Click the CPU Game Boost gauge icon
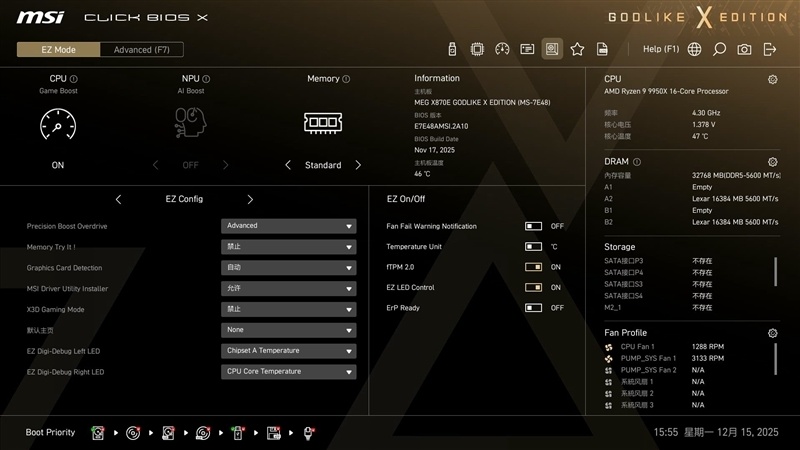Image resolution: width=800 pixels, height=450 pixels. (58, 123)
